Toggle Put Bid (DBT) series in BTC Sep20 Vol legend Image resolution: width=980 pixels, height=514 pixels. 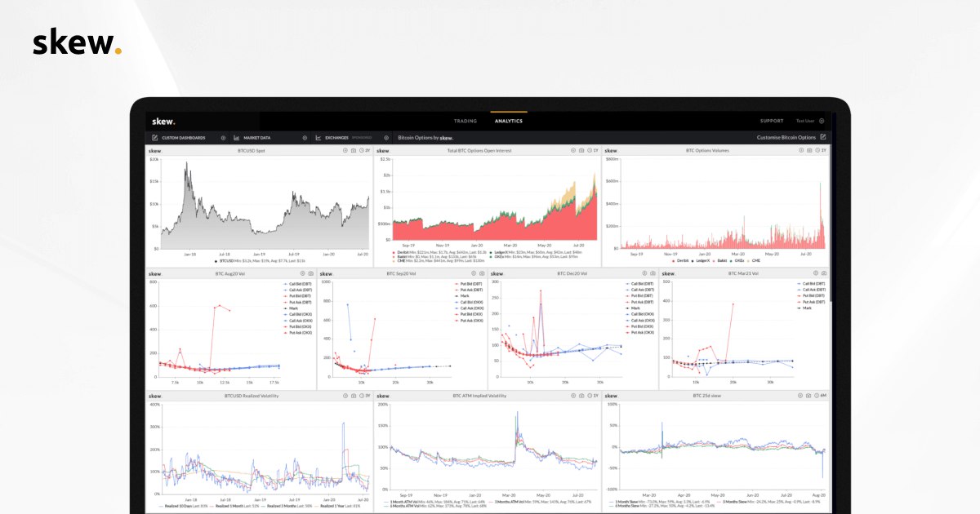click(x=469, y=284)
